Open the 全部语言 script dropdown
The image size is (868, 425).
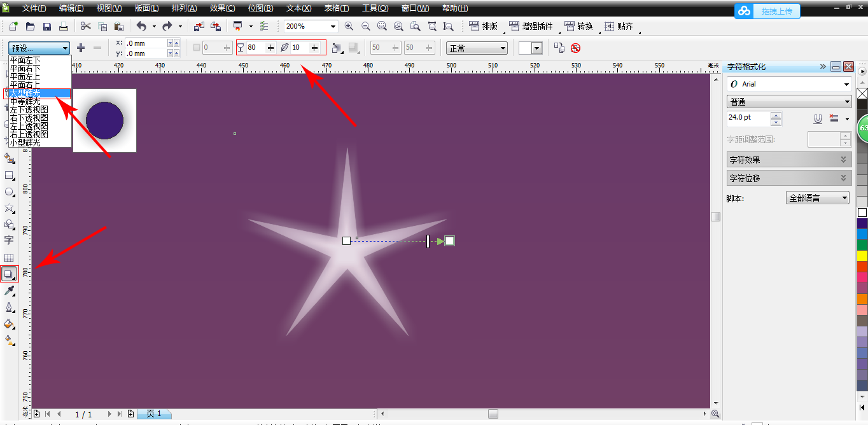[818, 198]
